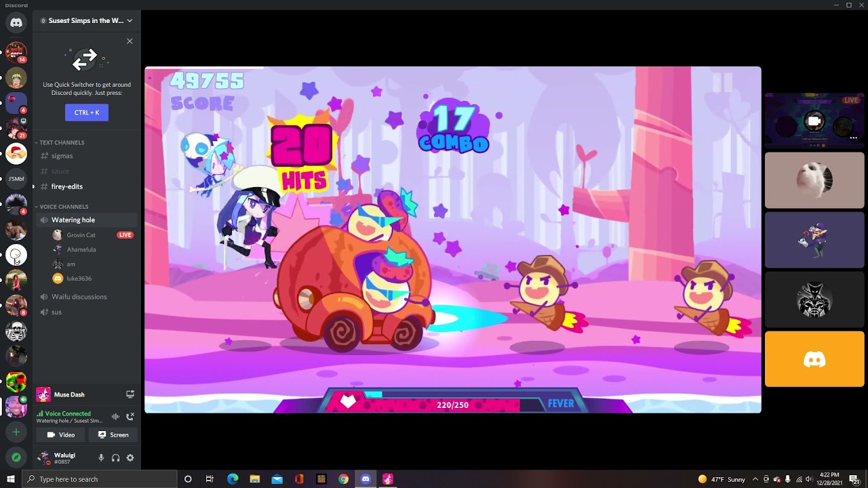Viewport: 868px width, 488px height.
Task: Open the 47°F Sunny weather widget
Action: tap(722, 479)
